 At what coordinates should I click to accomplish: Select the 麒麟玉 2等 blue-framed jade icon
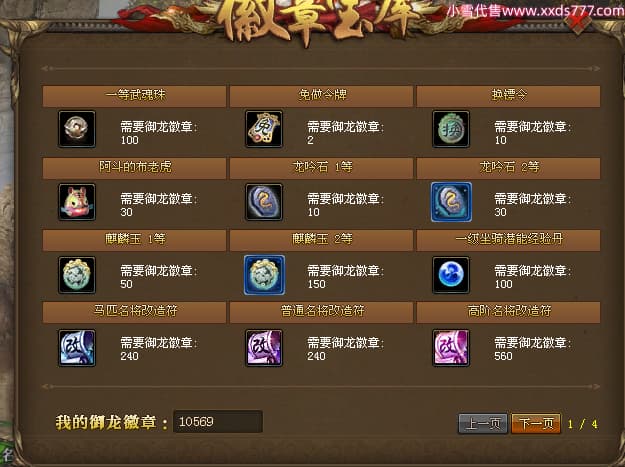click(x=264, y=275)
